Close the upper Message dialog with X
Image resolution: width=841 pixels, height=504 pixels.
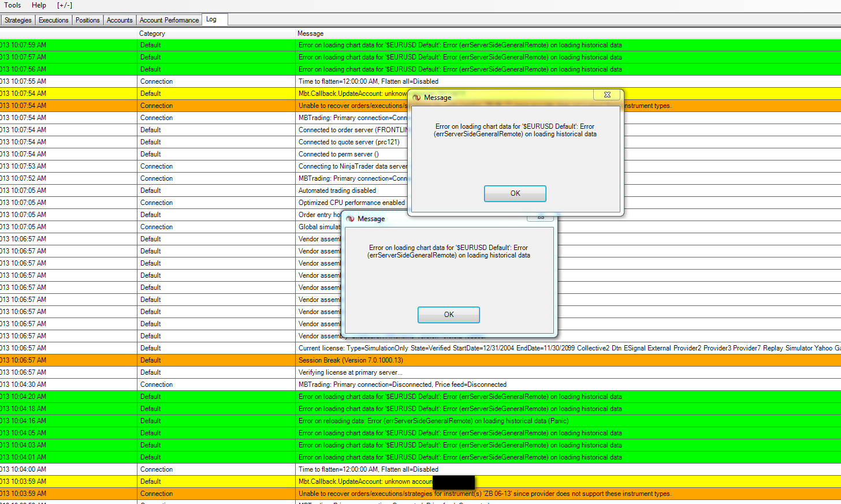tap(607, 95)
